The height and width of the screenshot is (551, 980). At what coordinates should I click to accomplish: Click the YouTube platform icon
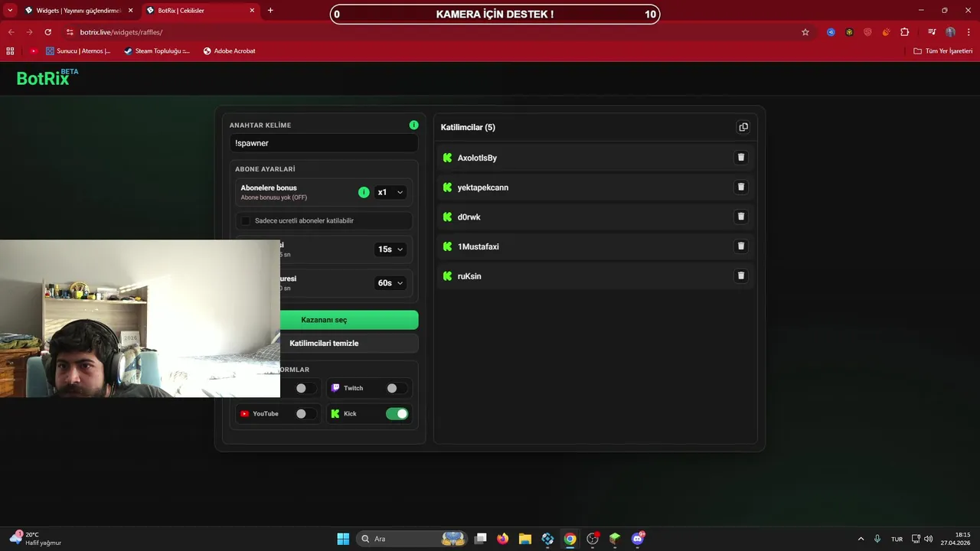point(244,413)
